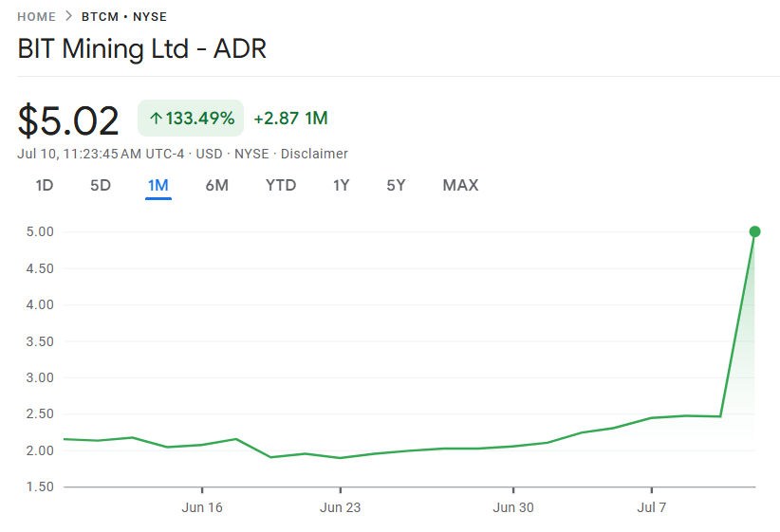Click the up arrow in gain badge

point(157,119)
